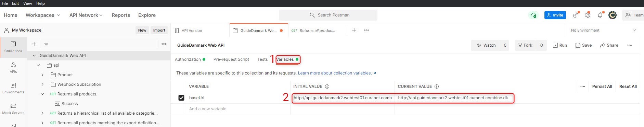This screenshot has height=127, width=644.
Task: Open the Collections sidebar panel
Action: click(13, 47)
